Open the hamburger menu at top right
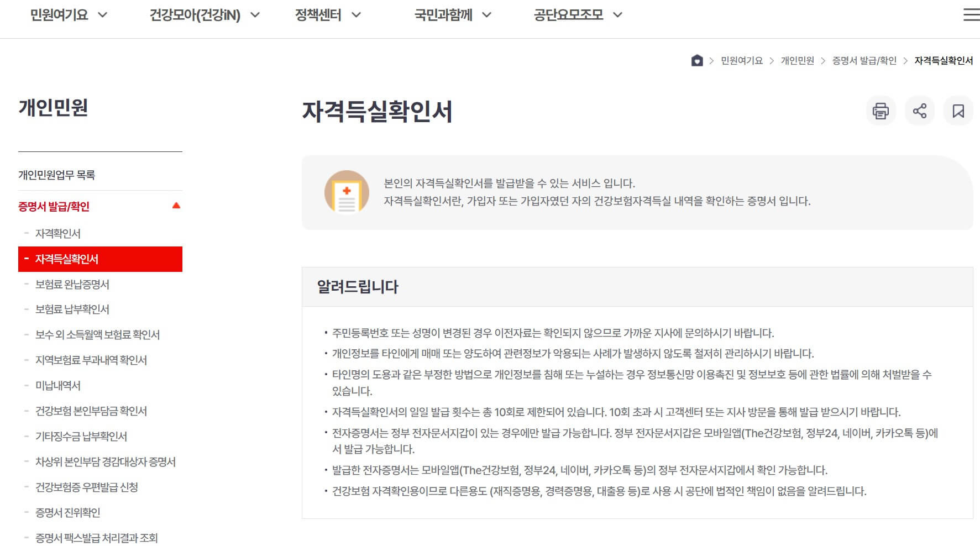This screenshot has height=546, width=980. pos(971,15)
